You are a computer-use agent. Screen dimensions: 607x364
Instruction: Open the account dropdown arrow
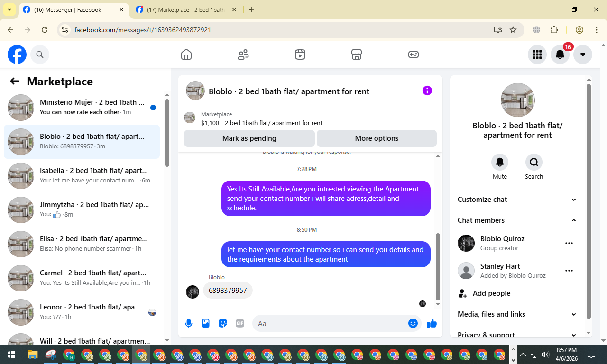click(583, 55)
